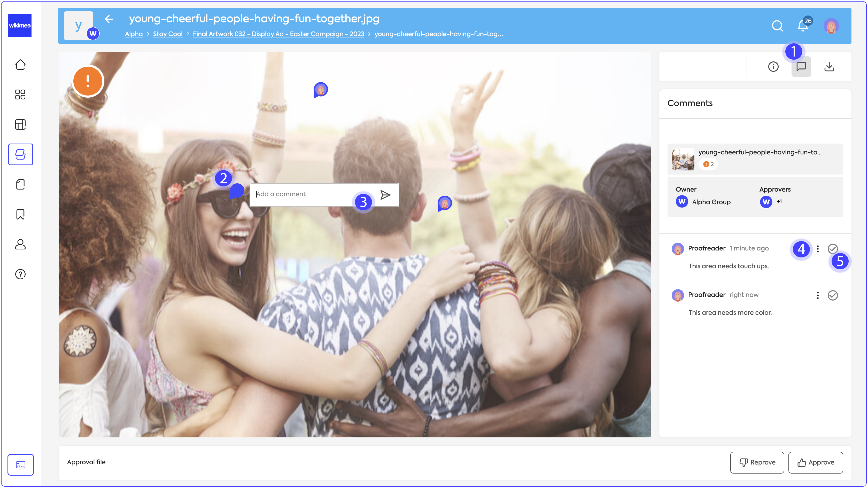Resolve the 'needs more color' comment checkmark
Viewport: 868px width, 488px height.
833,295
